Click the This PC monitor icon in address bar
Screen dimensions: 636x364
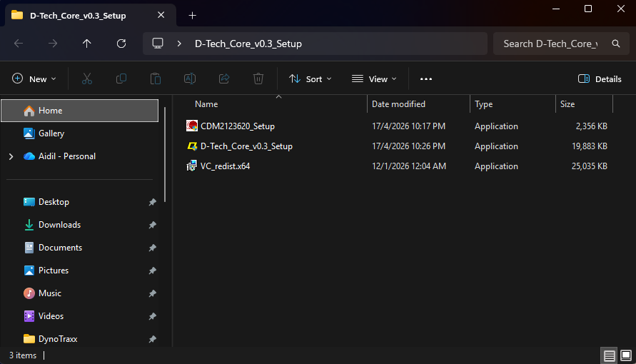coord(158,44)
